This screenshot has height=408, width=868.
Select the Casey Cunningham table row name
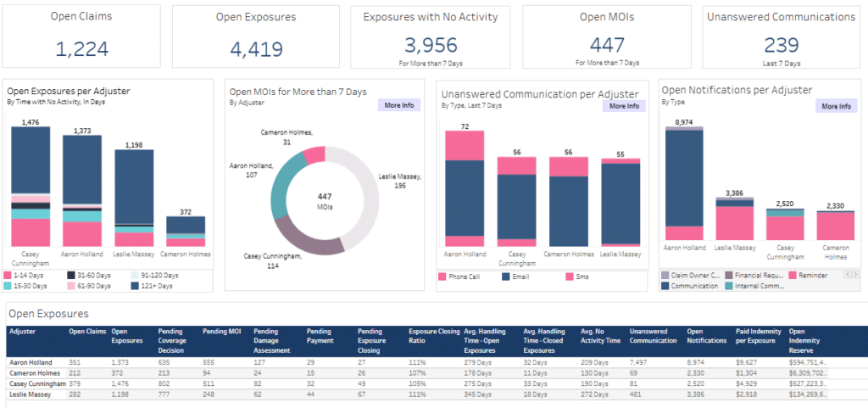pyautogui.click(x=36, y=383)
